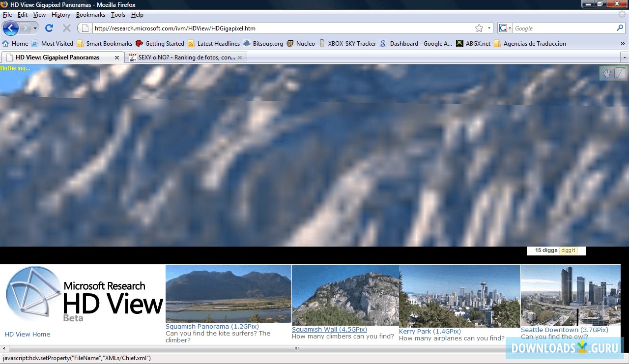
Task: Open the list all tabs dropdown
Action: pyautogui.click(x=625, y=57)
